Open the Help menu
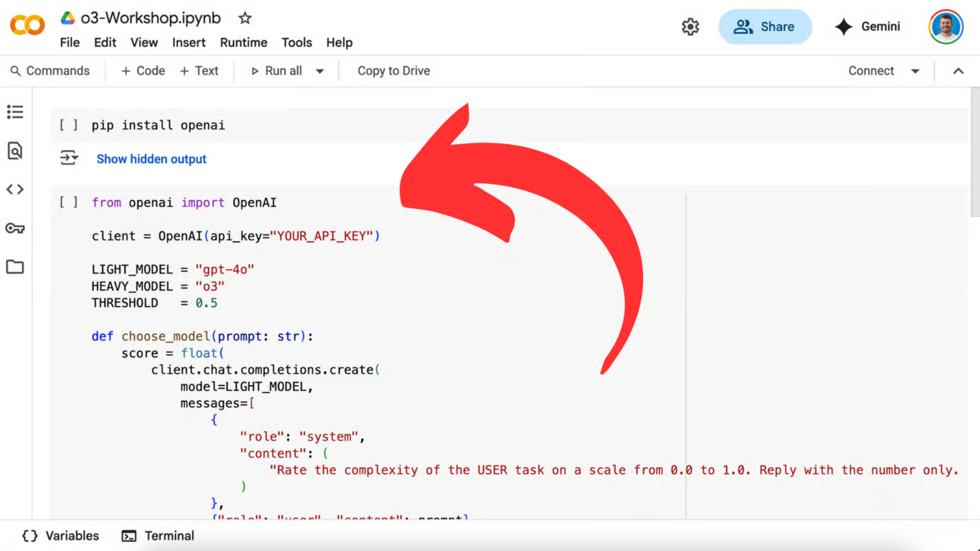 point(339,42)
